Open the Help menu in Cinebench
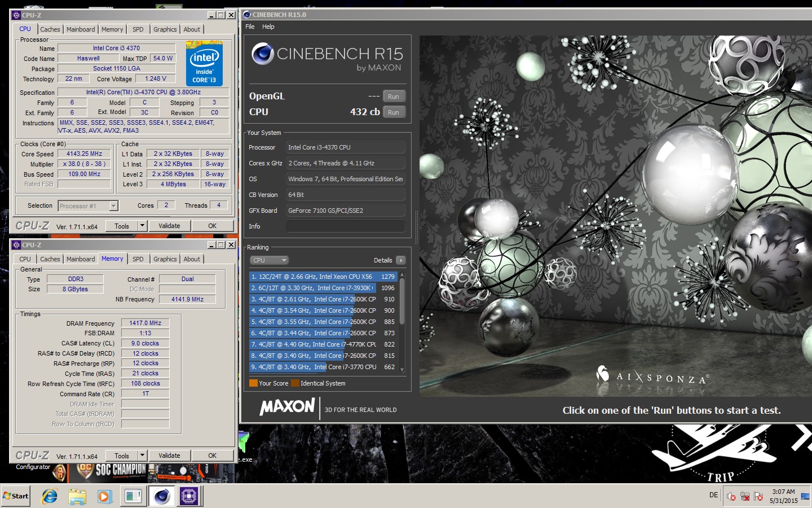 click(268, 27)
